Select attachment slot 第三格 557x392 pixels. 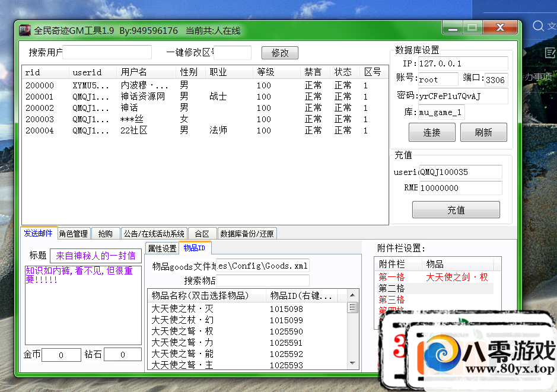(x=434, y=299)
